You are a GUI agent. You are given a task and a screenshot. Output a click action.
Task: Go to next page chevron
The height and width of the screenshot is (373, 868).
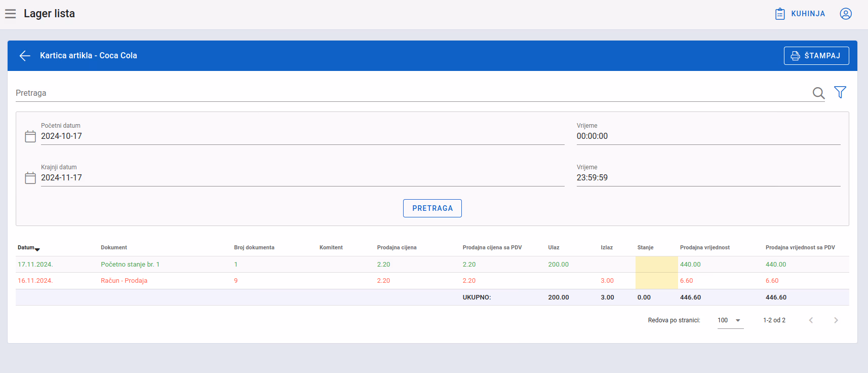(x=836, y=320)
